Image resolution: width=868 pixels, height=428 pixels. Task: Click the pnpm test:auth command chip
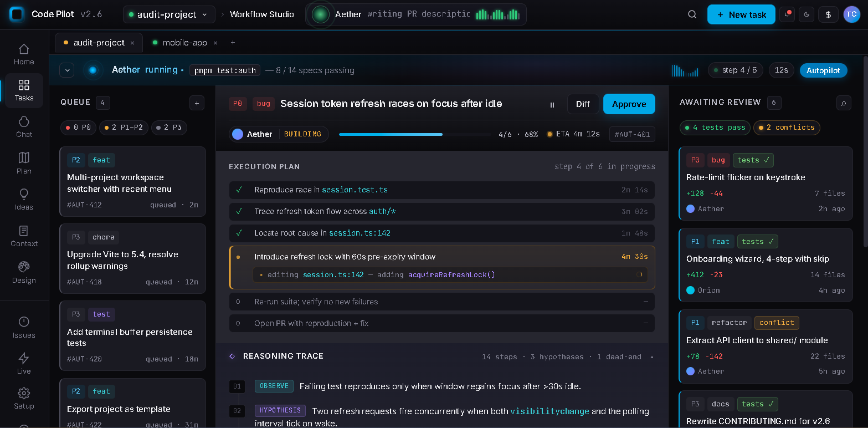225,70
